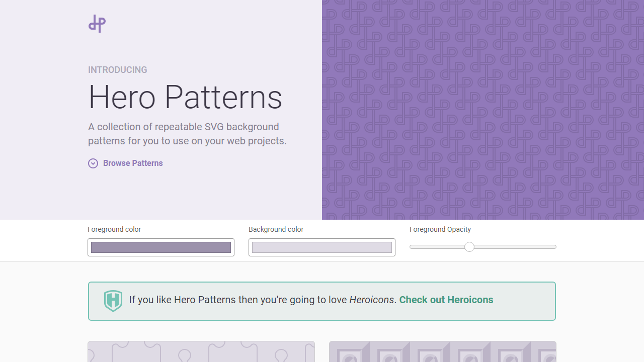
Task: Open the beveled circles pattern thumbnail
Action: pyautogui.click(x=442, y=352)
